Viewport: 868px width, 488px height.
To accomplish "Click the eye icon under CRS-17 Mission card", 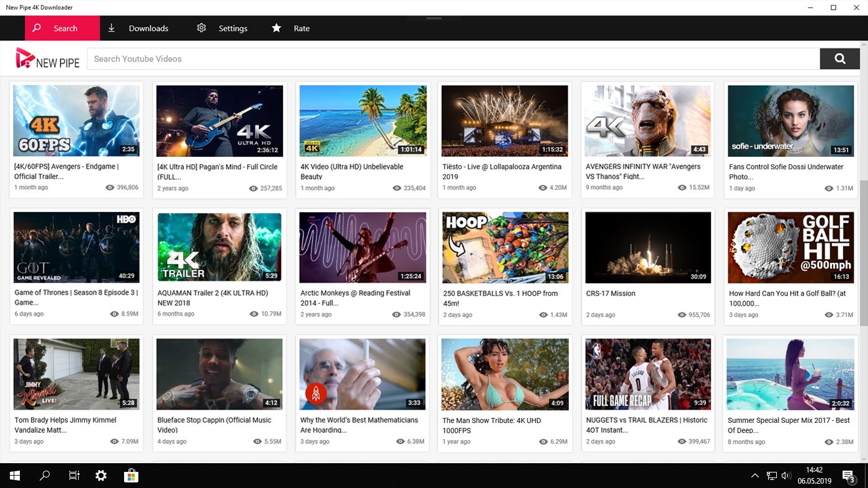I will pos(681,315).
